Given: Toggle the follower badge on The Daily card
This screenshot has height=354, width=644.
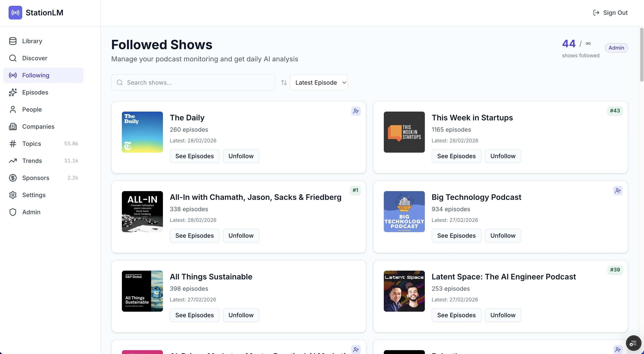Looking at the screenshot, I should coord(356,111).
